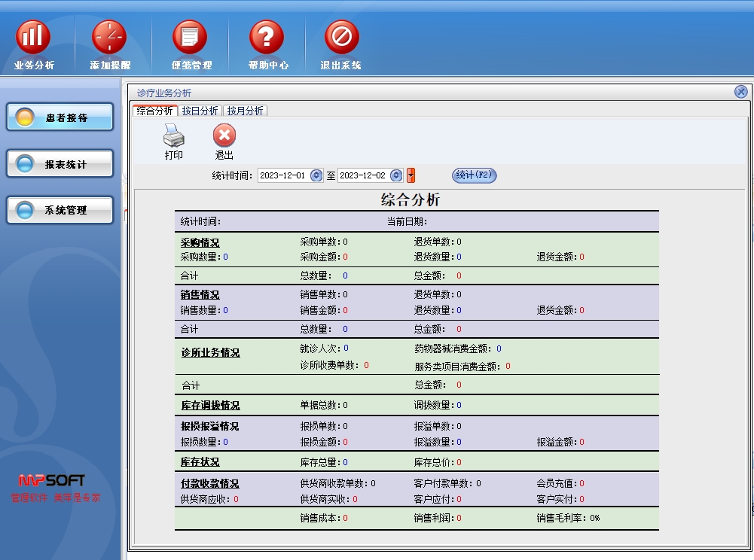
Task: Open the end date picker spinner
Action: point(397,175)
